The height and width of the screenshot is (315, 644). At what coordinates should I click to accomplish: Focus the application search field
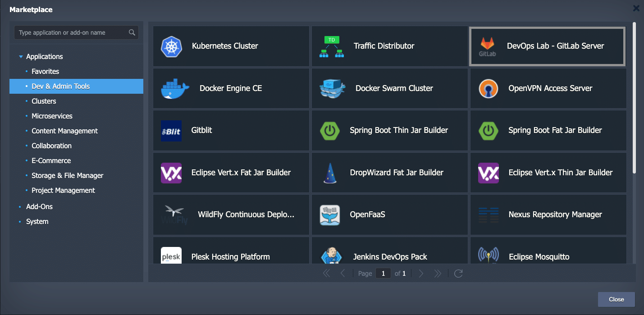[76, 32]
